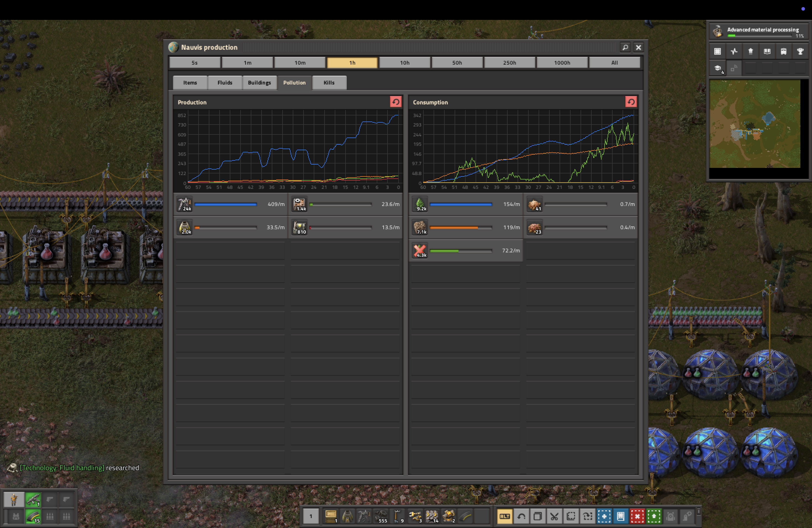The height and width of the screenshot is (528, 812).
Task: Open the character button
Action: (x=14, y=500)
